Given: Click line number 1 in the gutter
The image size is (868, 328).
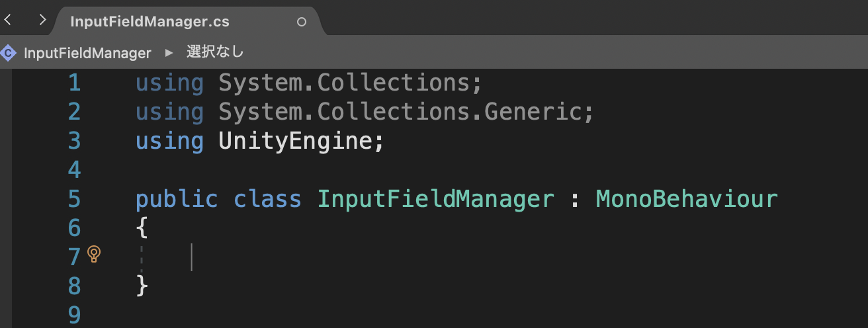Looking at the screenshot, I should (73, 83).
